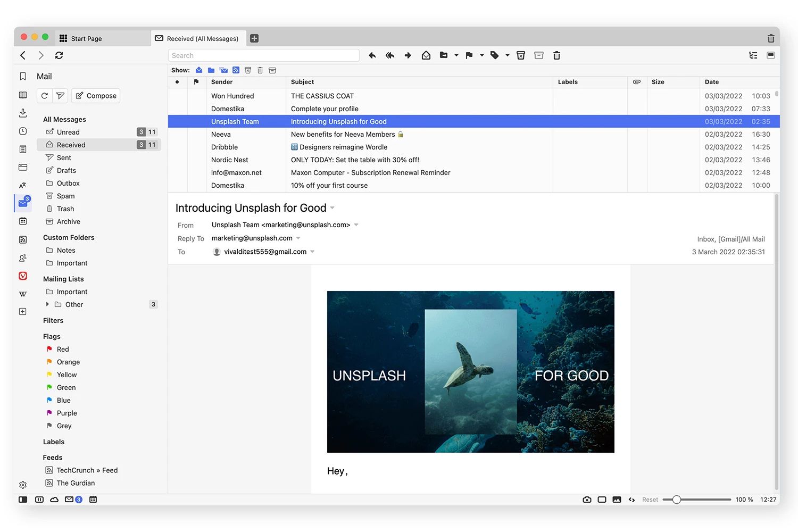Open dropdown beside From address

click(x=356, y=225)
